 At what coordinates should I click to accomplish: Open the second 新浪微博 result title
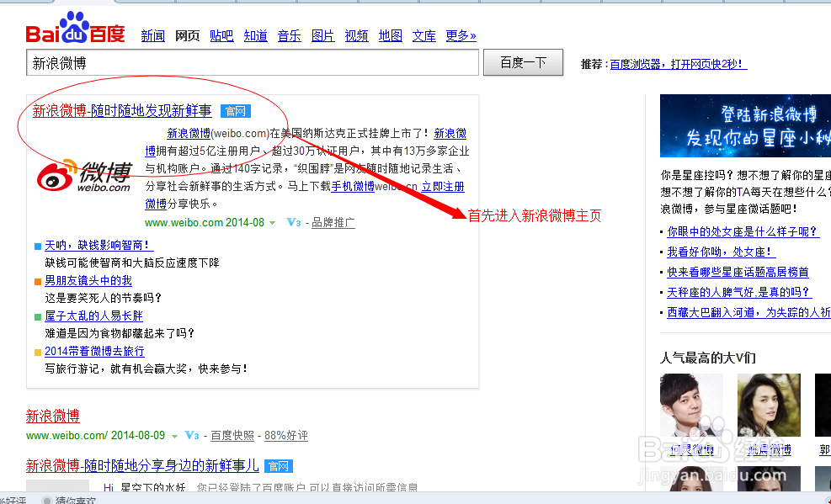point(53,416)
